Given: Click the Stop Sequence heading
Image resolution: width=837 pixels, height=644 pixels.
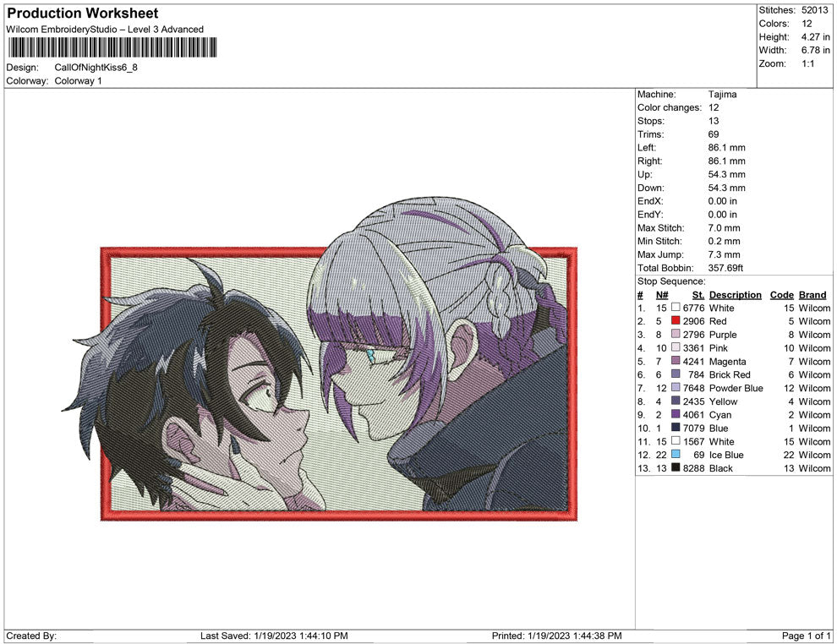Looking at the screenshot, I should point(671,281).
